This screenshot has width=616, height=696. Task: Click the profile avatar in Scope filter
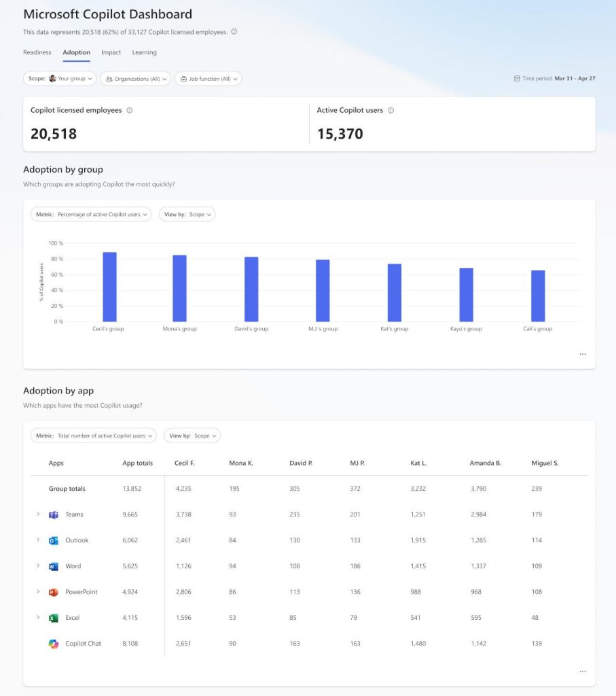(x=52, y=79)
